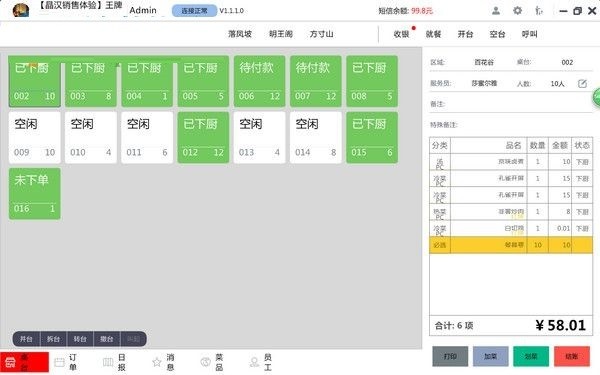Viewport: 600px width, 375px height.
Task: Select table 006 awaiting payment
Action: [x=259, y=82]
